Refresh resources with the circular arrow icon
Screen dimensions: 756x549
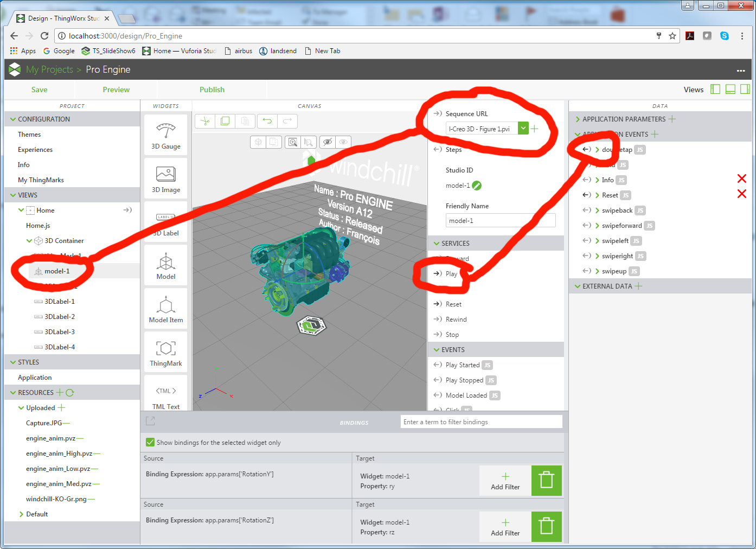pyautogui.click(x=70, y=392)
